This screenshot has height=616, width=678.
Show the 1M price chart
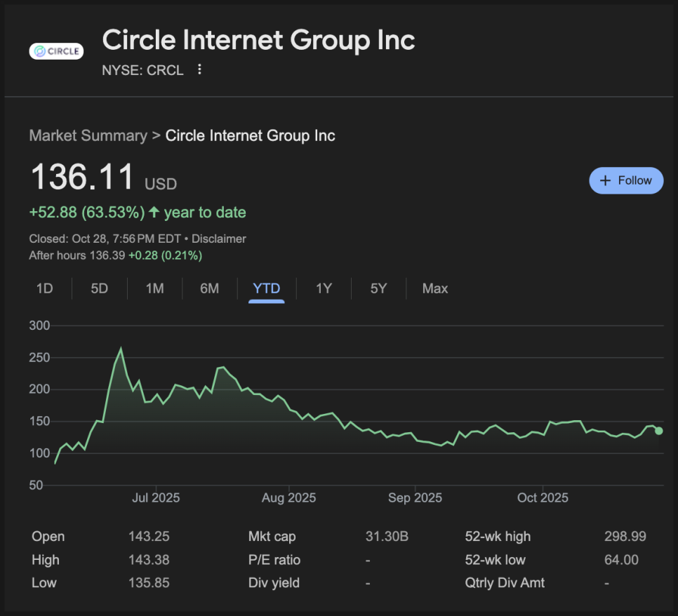point(154,288)
